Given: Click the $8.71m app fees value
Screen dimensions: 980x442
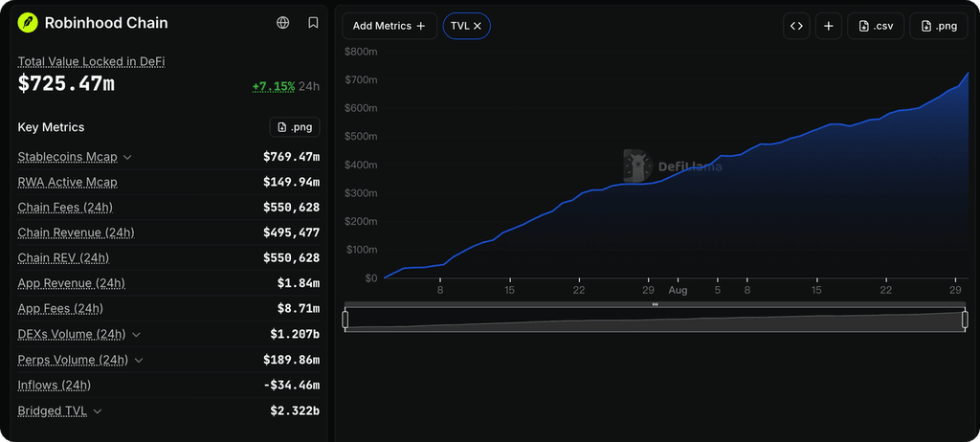Looking at the screenshot, I should [x=299, y=309].
